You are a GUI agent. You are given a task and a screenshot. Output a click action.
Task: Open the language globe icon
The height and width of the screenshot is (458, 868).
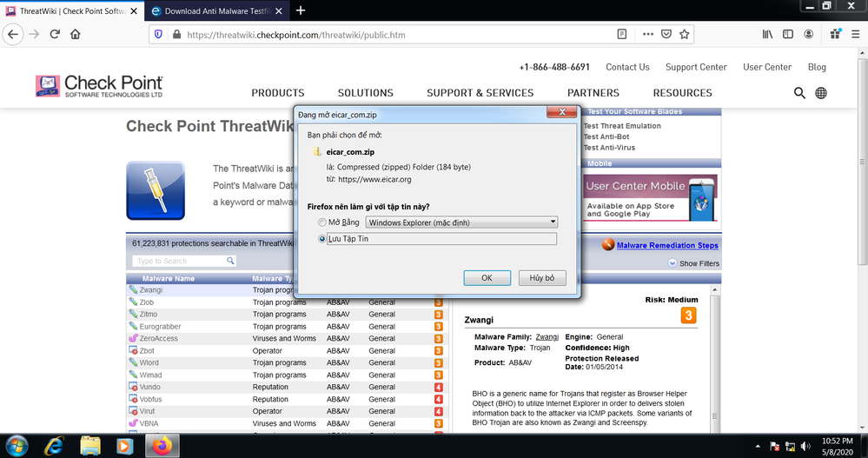tap(821, 93)
